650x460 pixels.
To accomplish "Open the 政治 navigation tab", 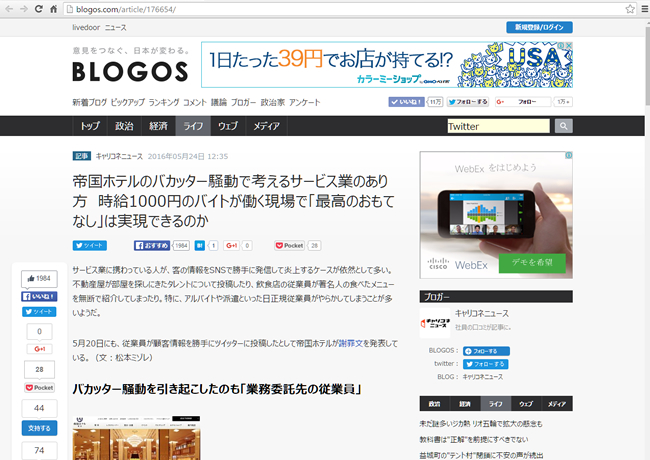I will pos(124,126).
